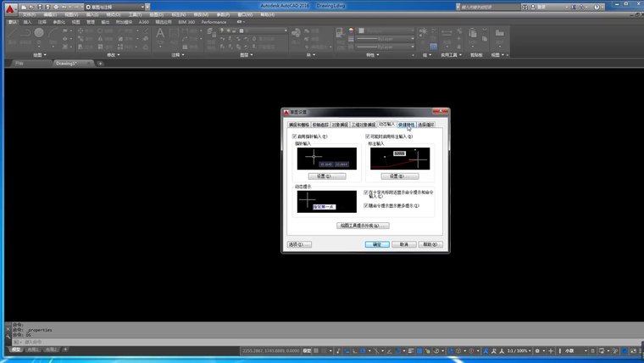Click the command line input field
This screenshot has height=363, width=644.
point(85,342)
